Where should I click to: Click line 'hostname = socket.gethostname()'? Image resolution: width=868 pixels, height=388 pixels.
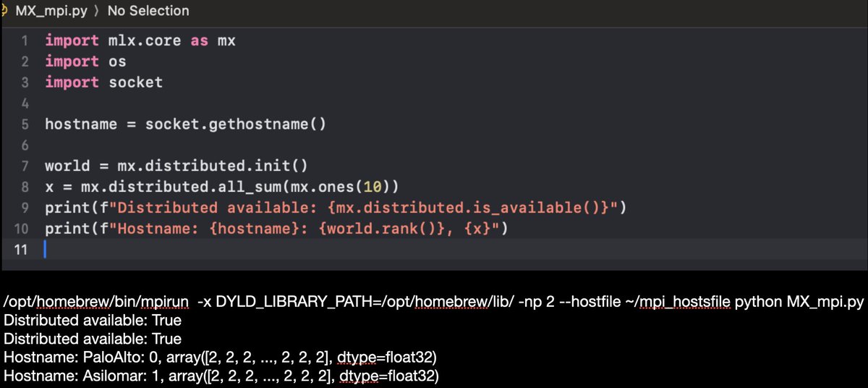pos(185,125)
